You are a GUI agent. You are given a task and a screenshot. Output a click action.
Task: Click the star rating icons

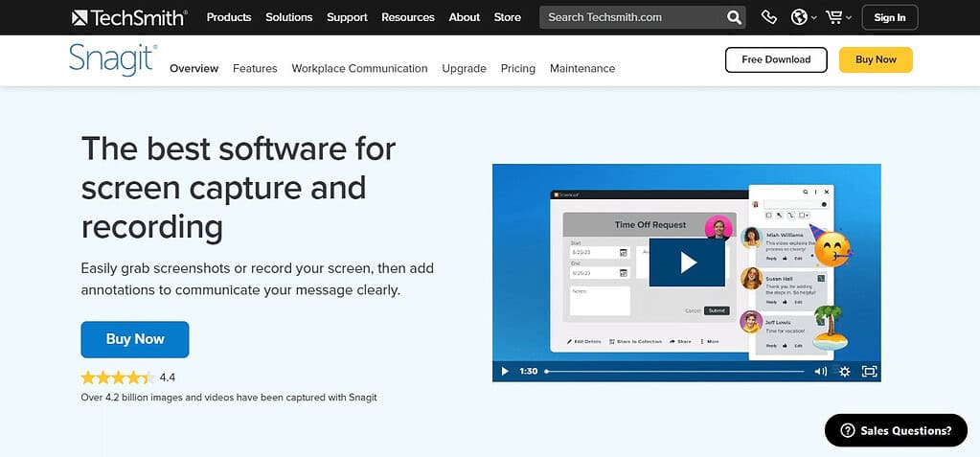[118, 377]
